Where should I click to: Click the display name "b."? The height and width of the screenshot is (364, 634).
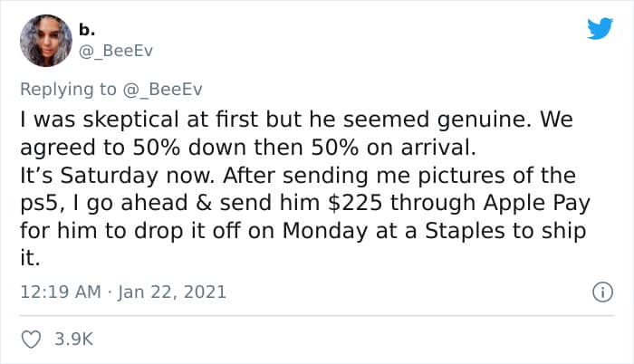click(x=87, y=30)
